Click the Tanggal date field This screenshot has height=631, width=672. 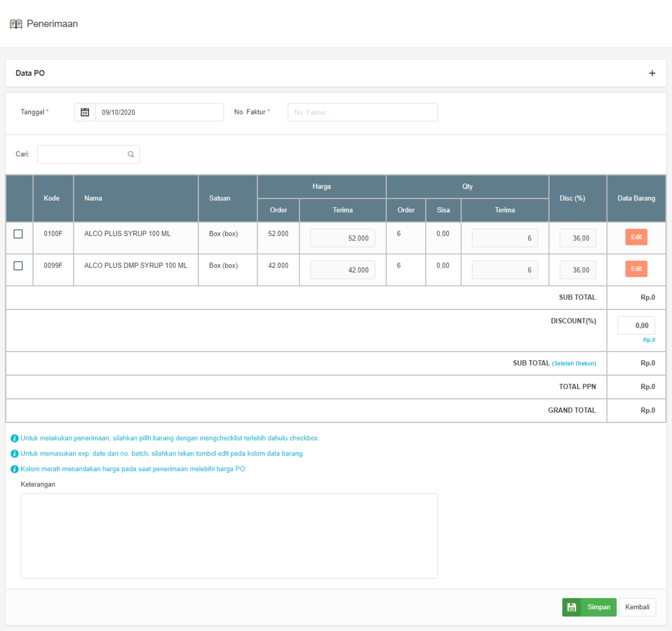click(159, 112)
